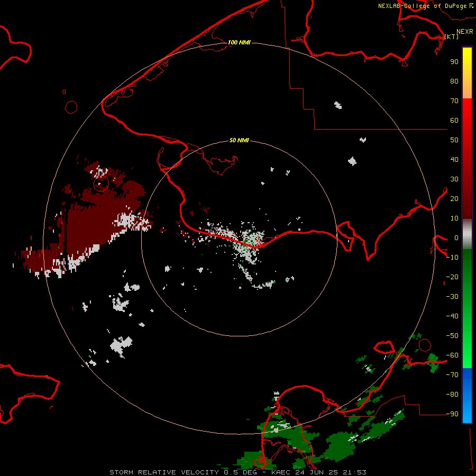Screen dimensions: 476x476
Task: Click the 20 value on the velocity scale
Action: (454, 198)
